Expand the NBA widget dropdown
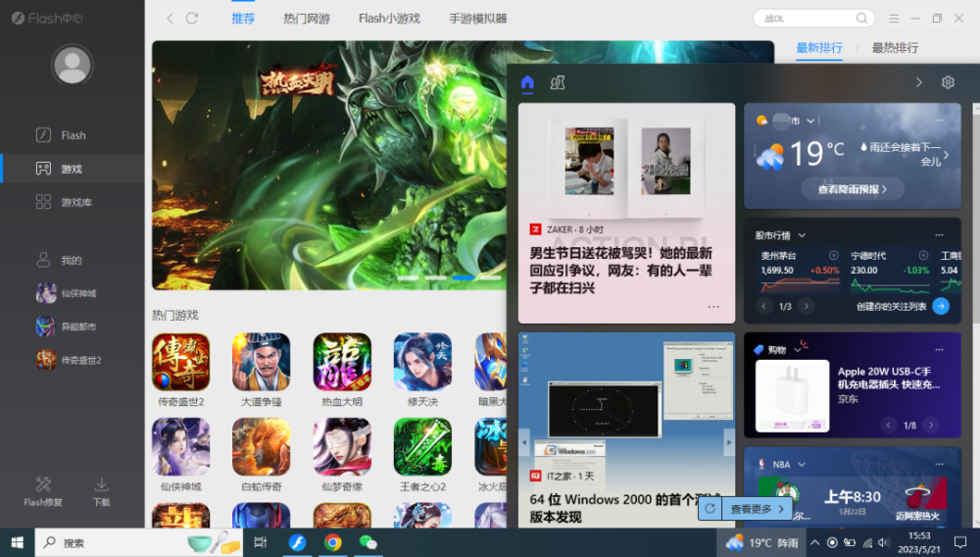The height and width of the screenshot is (557, 980). pyautogui.click(x=802, y=465)
